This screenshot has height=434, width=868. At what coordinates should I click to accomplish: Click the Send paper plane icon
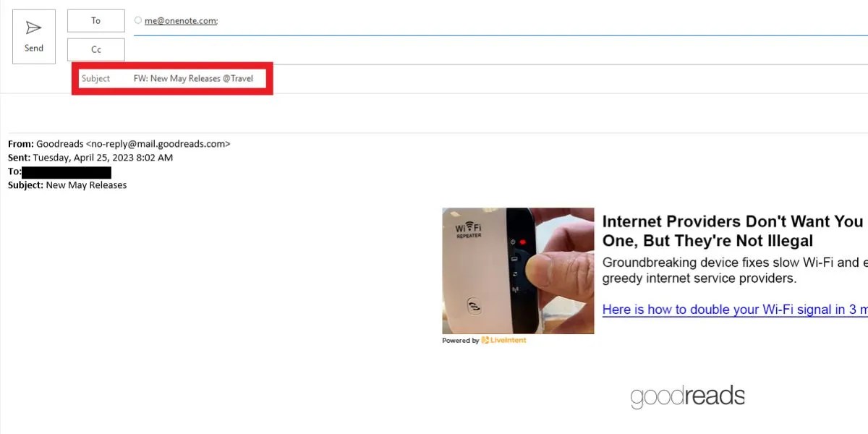(x=33, y=27)
